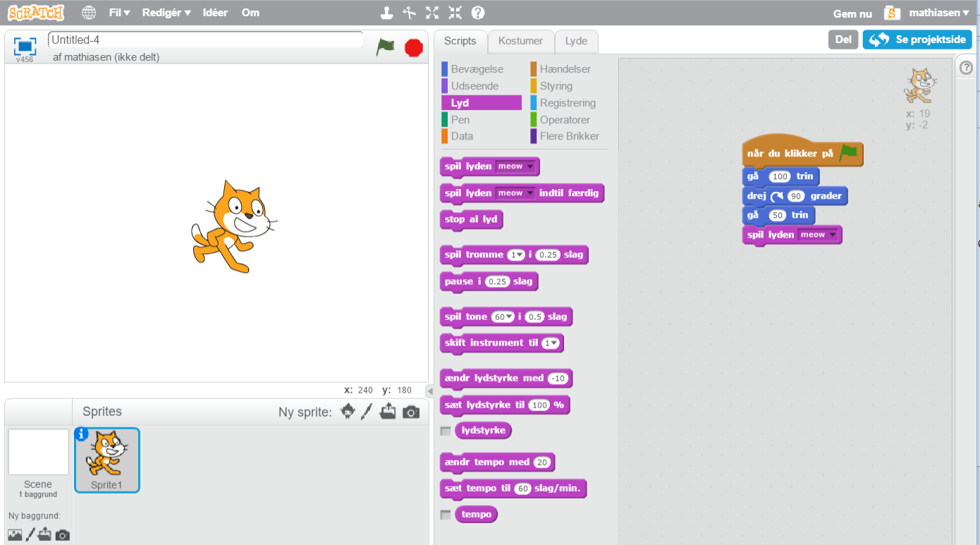Switch to the Lyde tab
Image resolution: width=980 pixels, height=545 pixels.
click(x=576, y=41)
